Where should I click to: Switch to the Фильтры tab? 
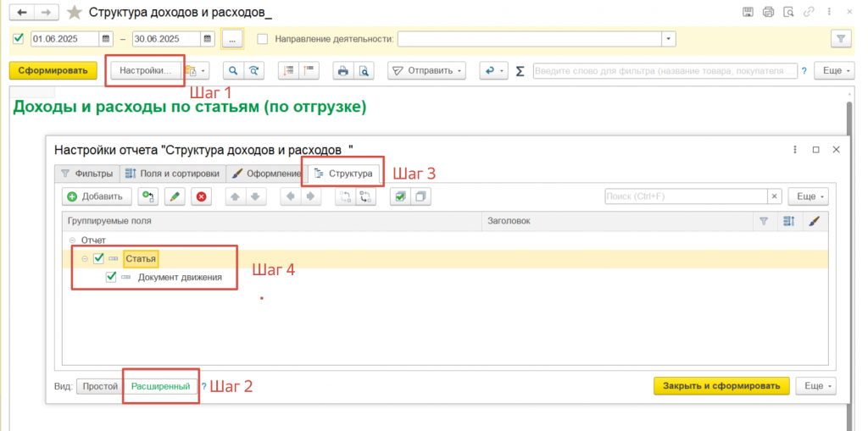click(86, 174)
